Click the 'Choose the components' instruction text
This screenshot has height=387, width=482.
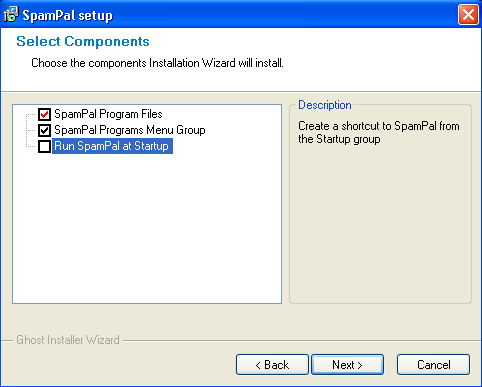point(157,63)
